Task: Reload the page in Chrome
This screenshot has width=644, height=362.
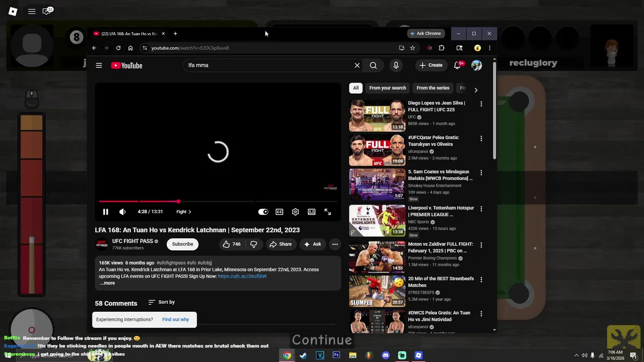Action: [x=118, y=48]
